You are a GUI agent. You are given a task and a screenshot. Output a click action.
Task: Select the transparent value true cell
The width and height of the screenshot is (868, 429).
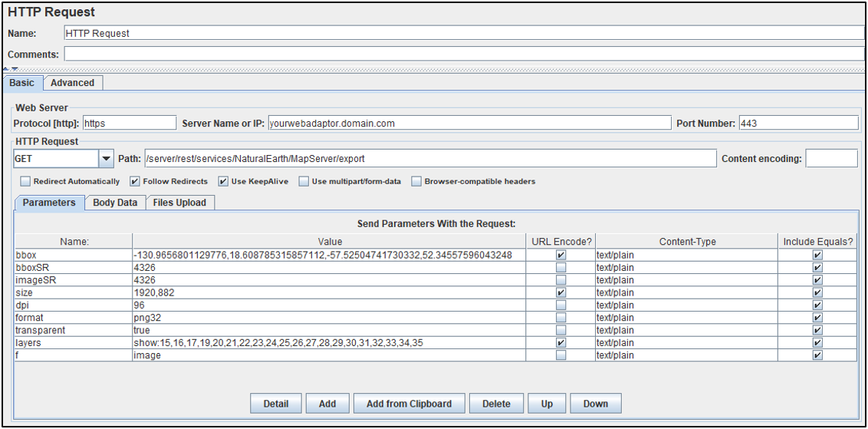coord(330,330)
